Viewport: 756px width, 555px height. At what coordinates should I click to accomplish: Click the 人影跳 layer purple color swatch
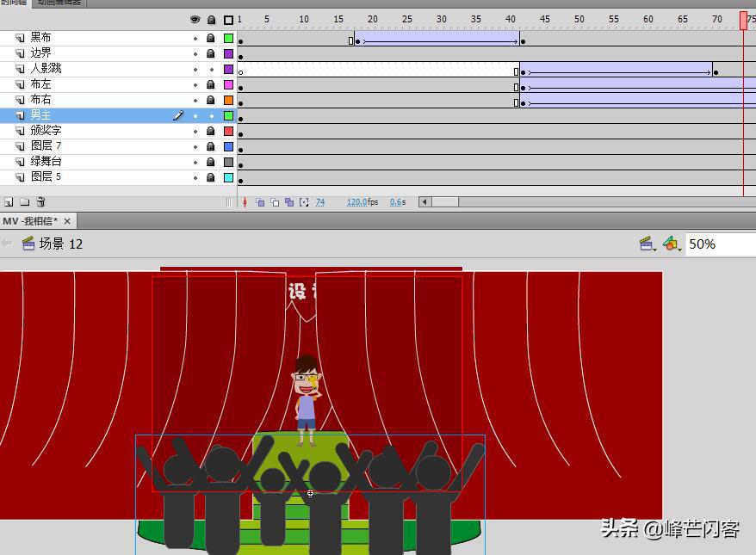[228, 69]
